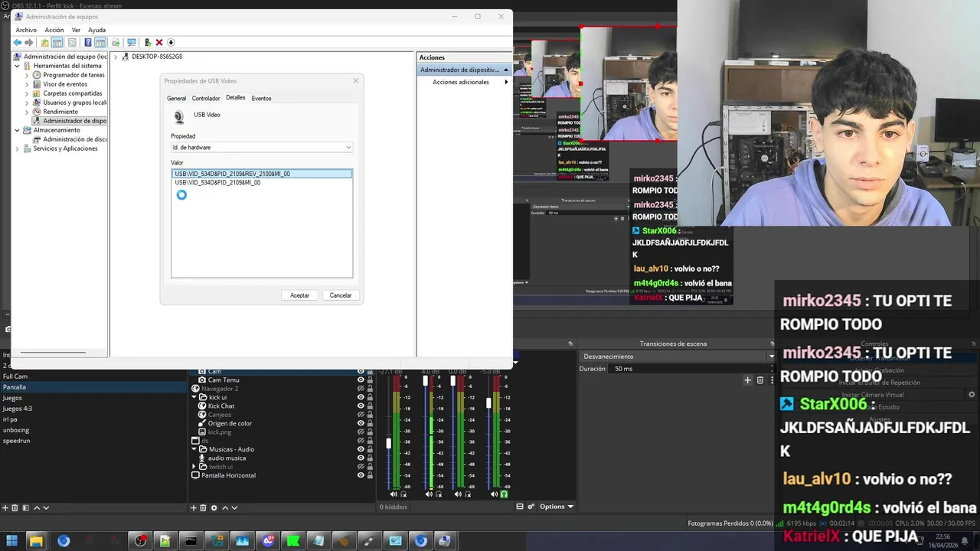Click the update driver icon with green arrow
Image resolution: width=980 pixels, height=551 pixels.
click(x=148, y=43)
